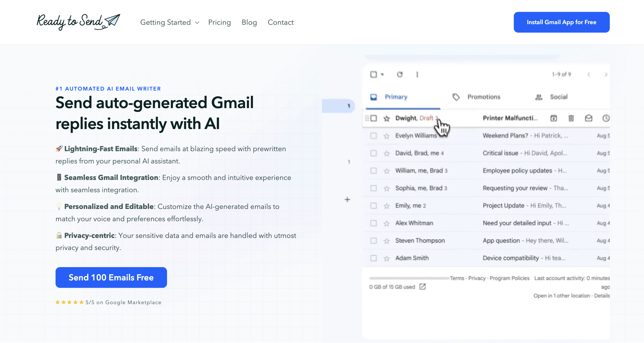Open the Social tab

click(x=551, y=97)
